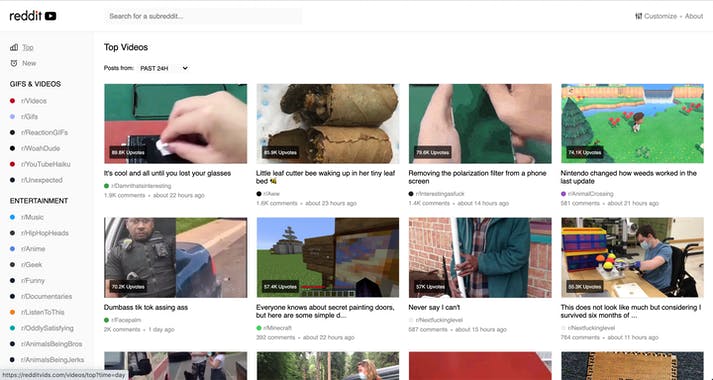Click "2K comments" under tik tok video
The width and height of the screenshot is (713, 380).
[x=122, y=330]
